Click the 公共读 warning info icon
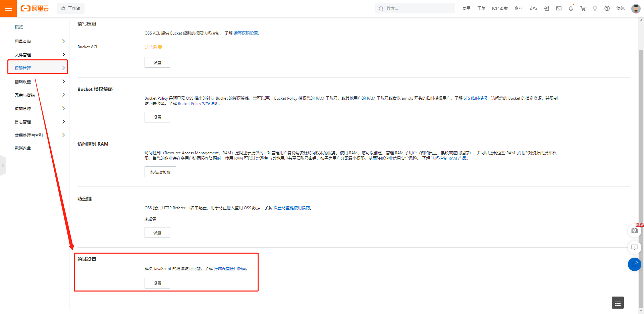This screenshot has width=644, height=314. (x=160, y=47)
